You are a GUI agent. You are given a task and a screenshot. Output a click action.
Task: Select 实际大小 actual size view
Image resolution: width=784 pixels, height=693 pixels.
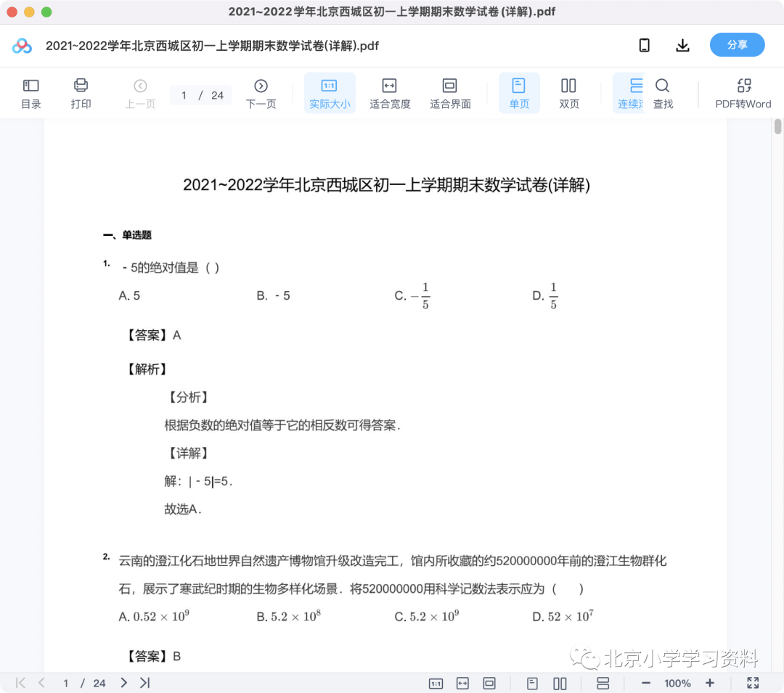330,94
